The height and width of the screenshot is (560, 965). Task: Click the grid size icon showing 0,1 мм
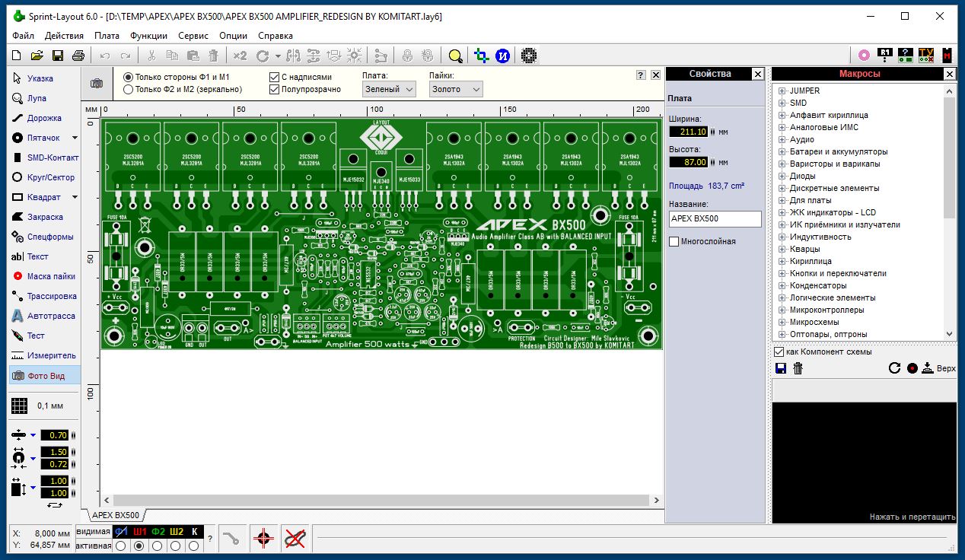coord(19,406)
